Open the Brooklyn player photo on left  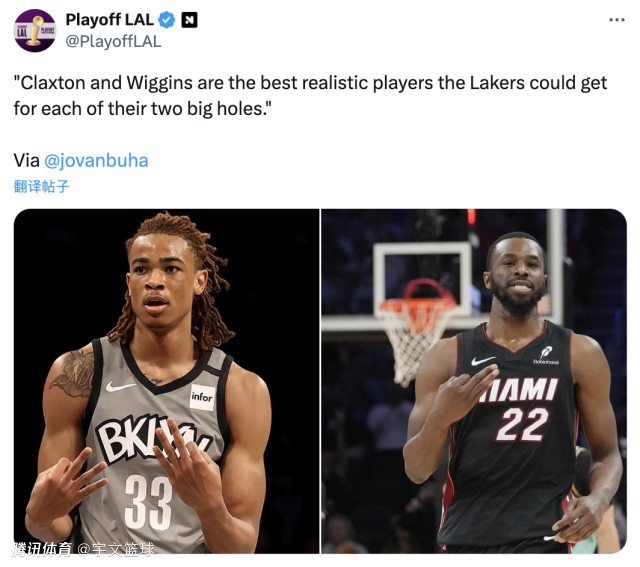click(167, 381)
